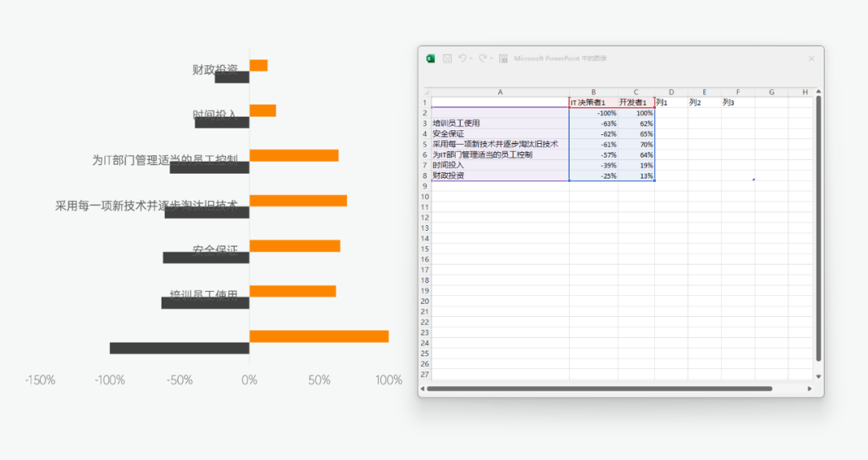Select row 27 header

point(425,374)
